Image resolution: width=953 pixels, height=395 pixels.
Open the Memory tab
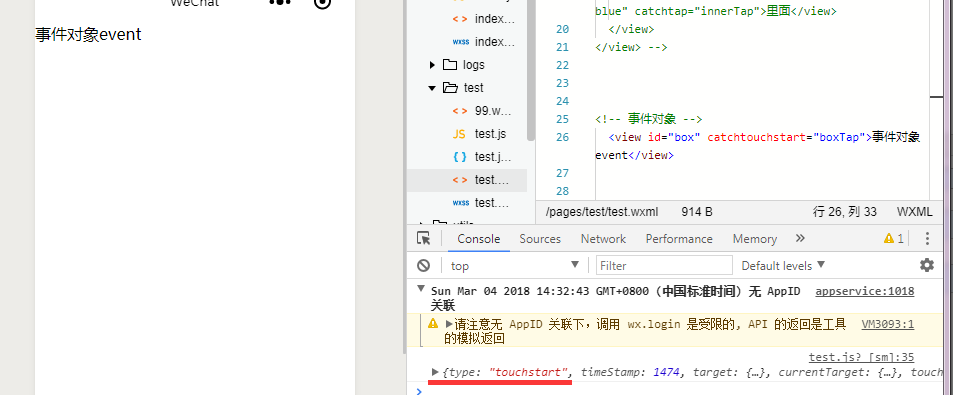[x=754, y=239]
